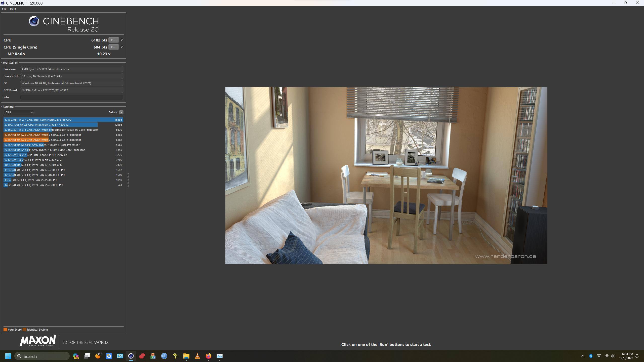The height and width of the screenshot is (362, 644).
Task: Toggle the CPU test checkbox
Action: point(122,40)
